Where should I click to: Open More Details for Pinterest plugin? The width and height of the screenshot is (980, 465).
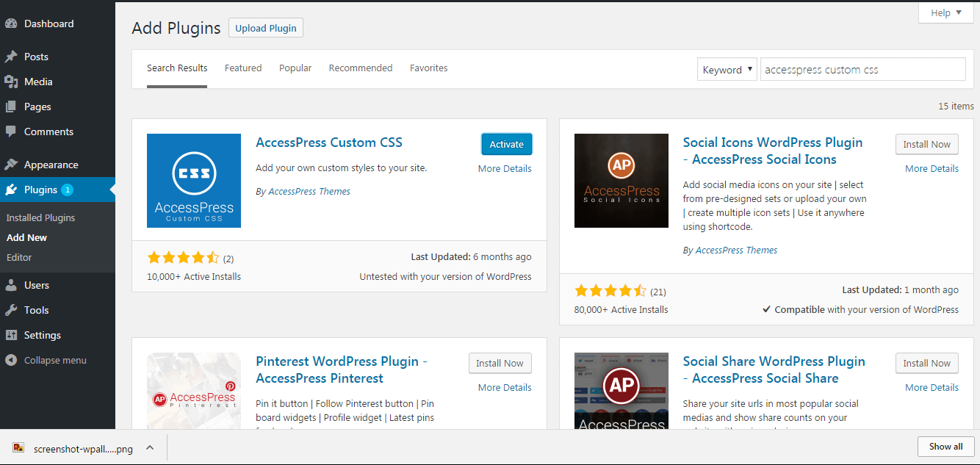coord(505,388)
